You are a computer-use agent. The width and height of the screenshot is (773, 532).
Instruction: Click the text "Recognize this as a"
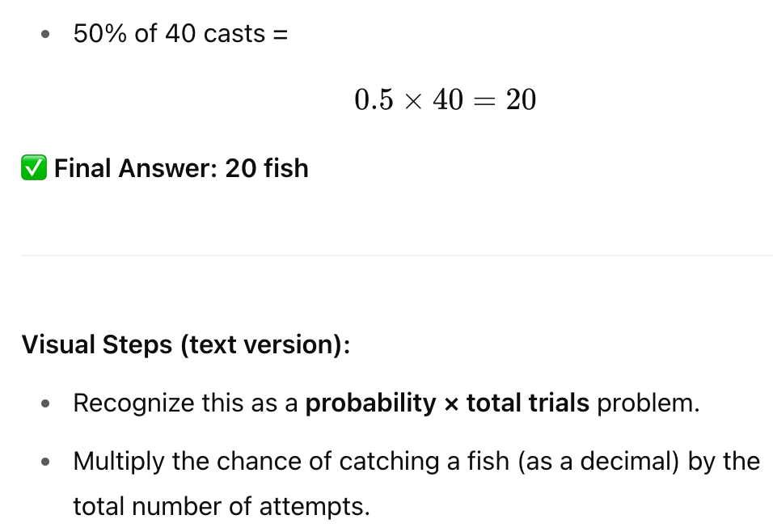[x=186, y=403]
